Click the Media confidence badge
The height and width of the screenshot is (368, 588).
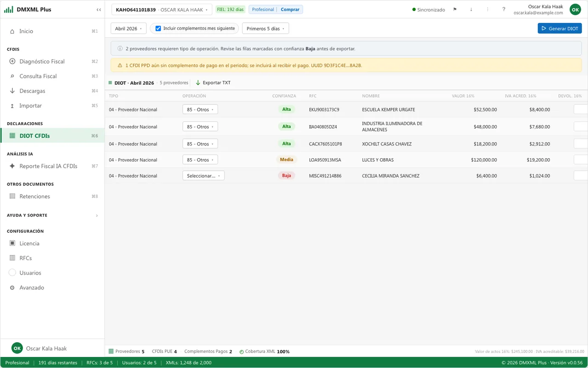click(286, 160)
